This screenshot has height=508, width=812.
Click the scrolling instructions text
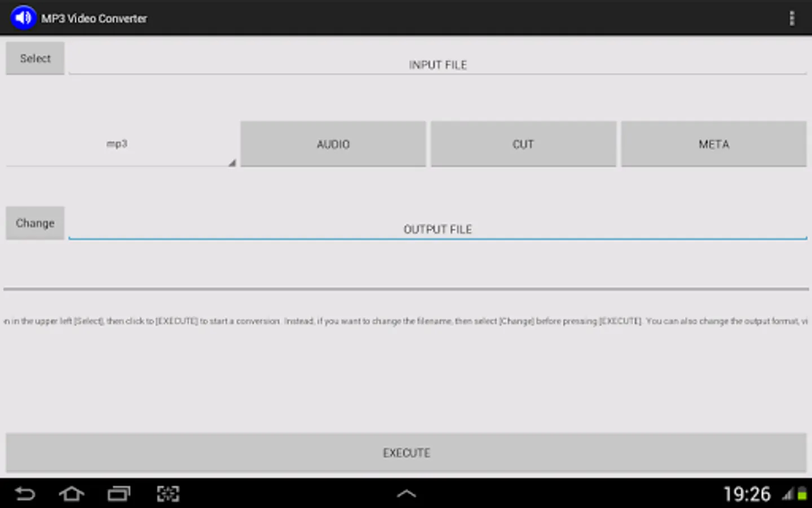(x=406, y=321)
